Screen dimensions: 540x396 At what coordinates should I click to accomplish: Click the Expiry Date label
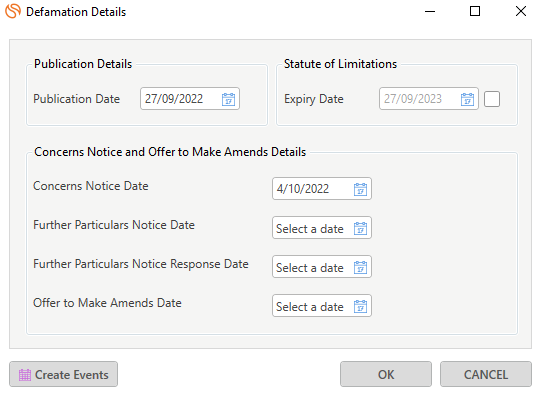pos(314,99)
